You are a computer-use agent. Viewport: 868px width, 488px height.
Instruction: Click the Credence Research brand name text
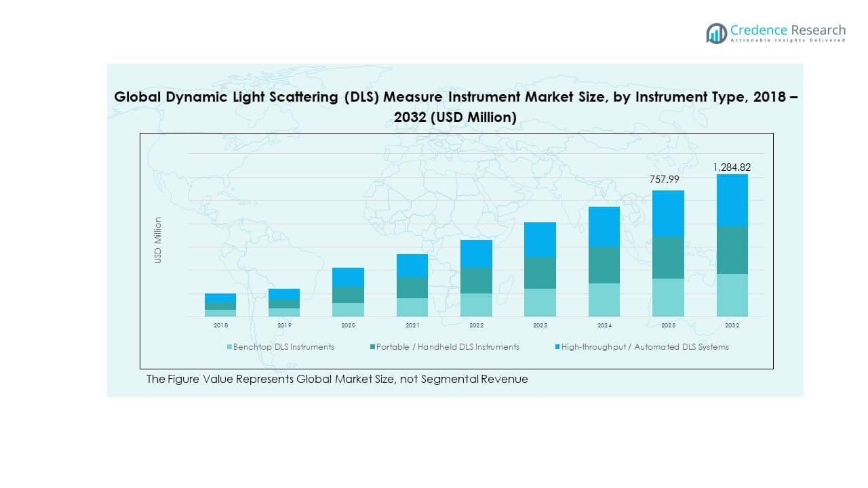787,30
